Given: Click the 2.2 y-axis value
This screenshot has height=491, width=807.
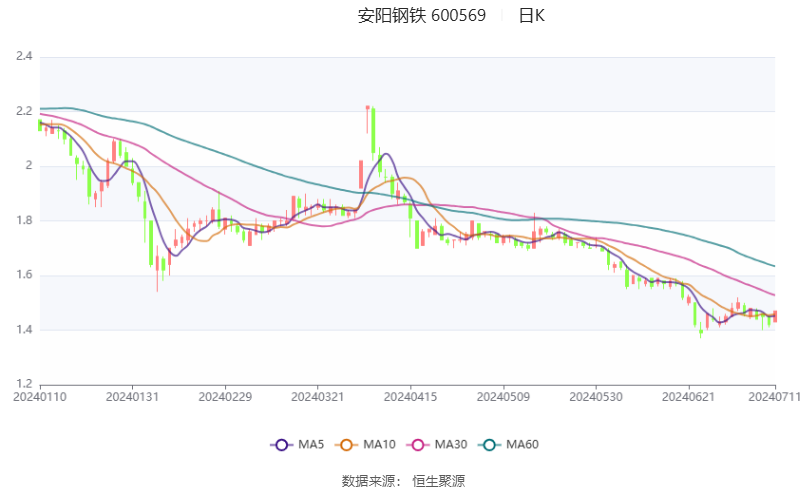Looking at the screenshot, I should (24, 111).
